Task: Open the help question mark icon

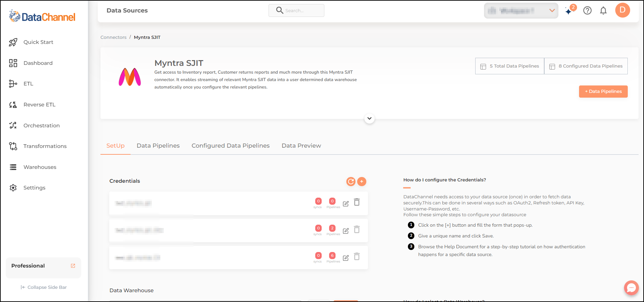Action: click(x=588, y=10)
